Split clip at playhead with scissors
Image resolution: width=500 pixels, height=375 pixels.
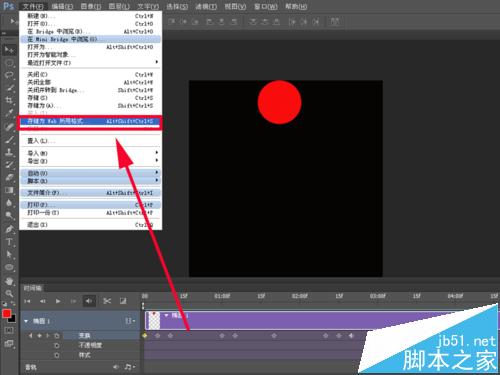[107, 301]
